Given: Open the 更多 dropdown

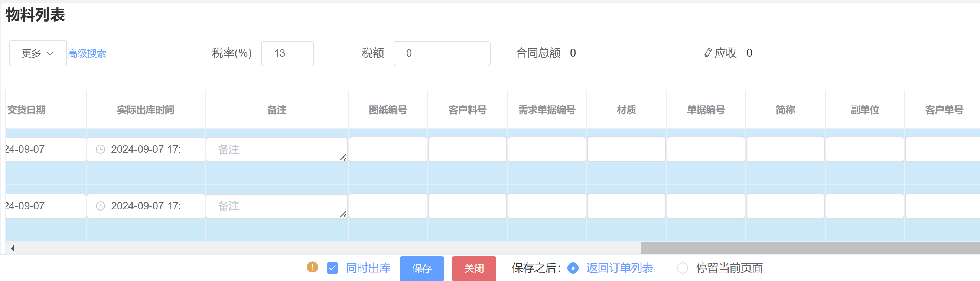Looking at the screenshot, I should click(38, 53).
